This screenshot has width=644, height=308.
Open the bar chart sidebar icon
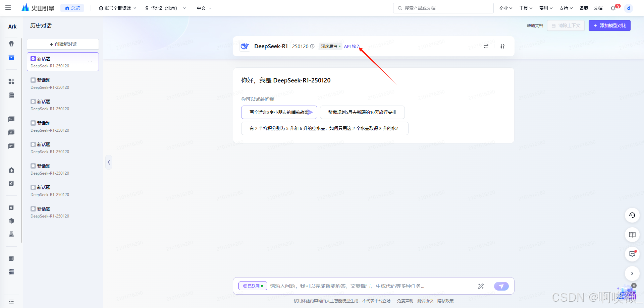pyautogui.click(x=11, y=258)
